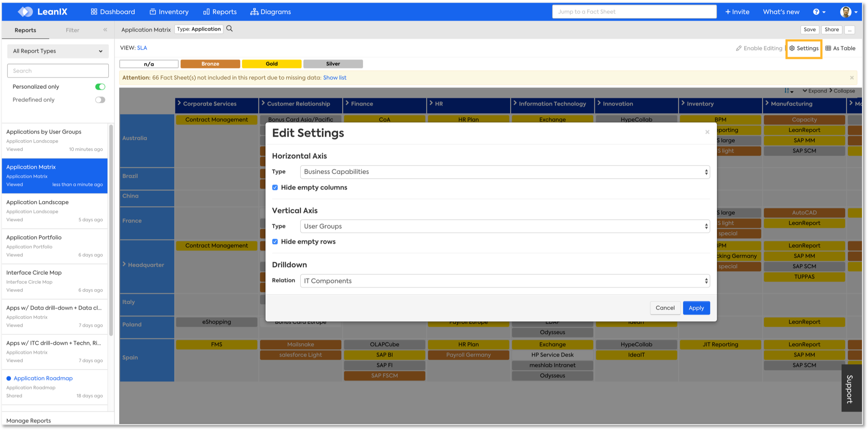Click Show list link in attention banner
The height and width of the screenshot is (430, 868).
(335, 77)
